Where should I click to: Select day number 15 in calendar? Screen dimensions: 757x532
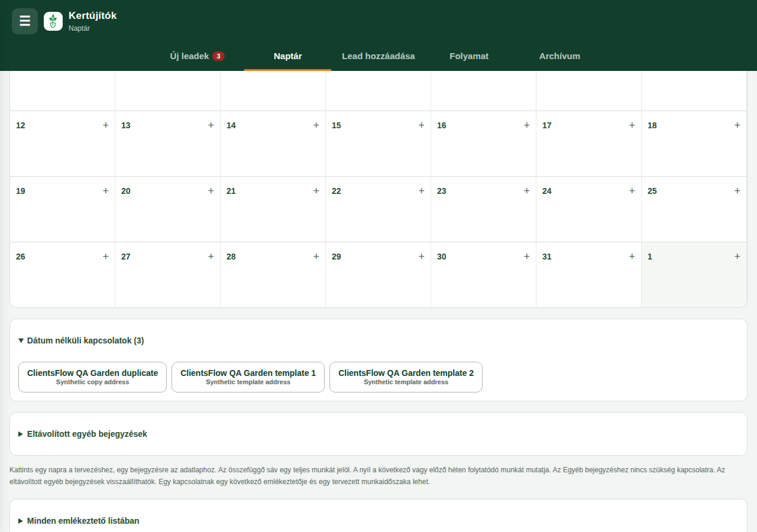tap(337, 125)
